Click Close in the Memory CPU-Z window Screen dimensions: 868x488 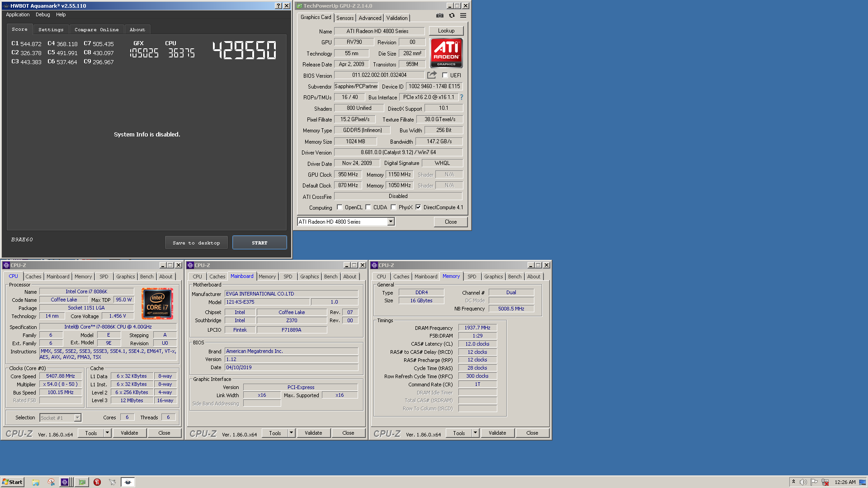click(532, 433)
